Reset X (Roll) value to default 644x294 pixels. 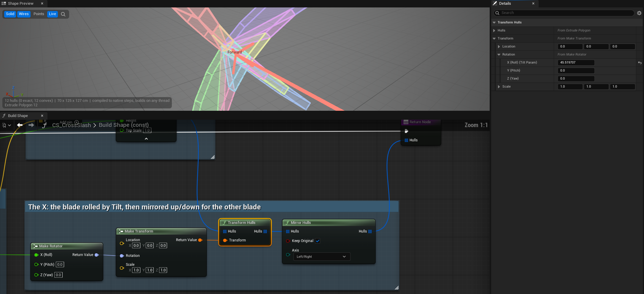coord(640,63)
